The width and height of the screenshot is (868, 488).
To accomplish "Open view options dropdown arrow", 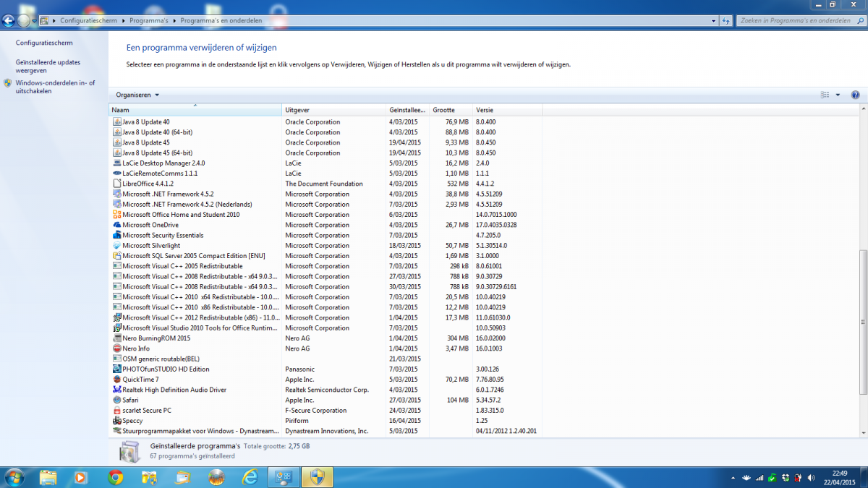I will (838, 95).
